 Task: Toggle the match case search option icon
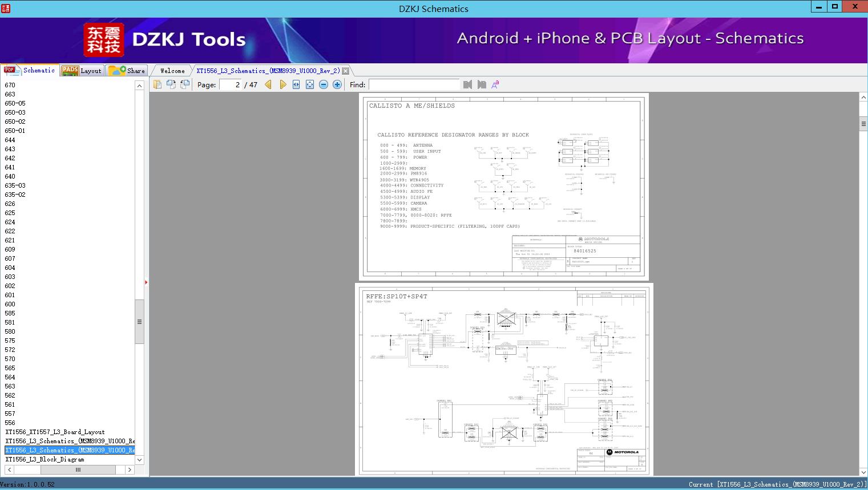[x=495, y=84]
